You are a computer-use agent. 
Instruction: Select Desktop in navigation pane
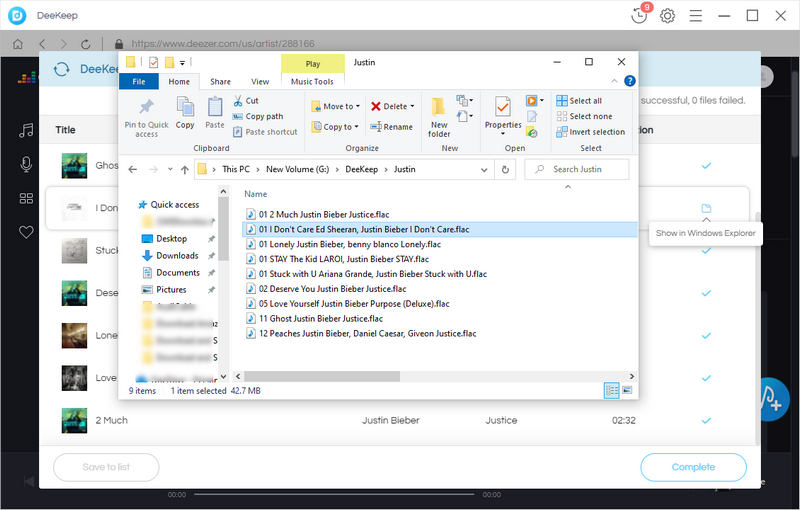[171, 239]
